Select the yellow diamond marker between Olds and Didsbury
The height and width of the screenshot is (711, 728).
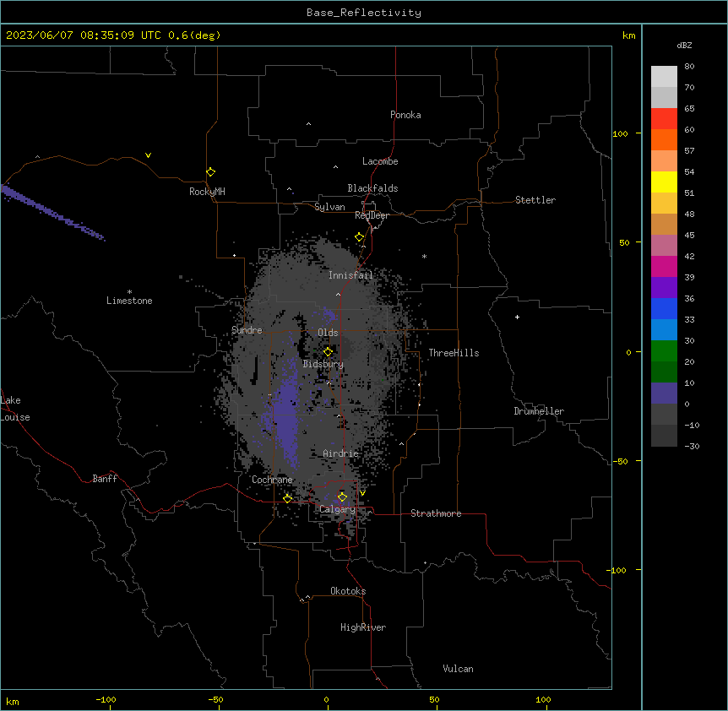click(328, 352)
